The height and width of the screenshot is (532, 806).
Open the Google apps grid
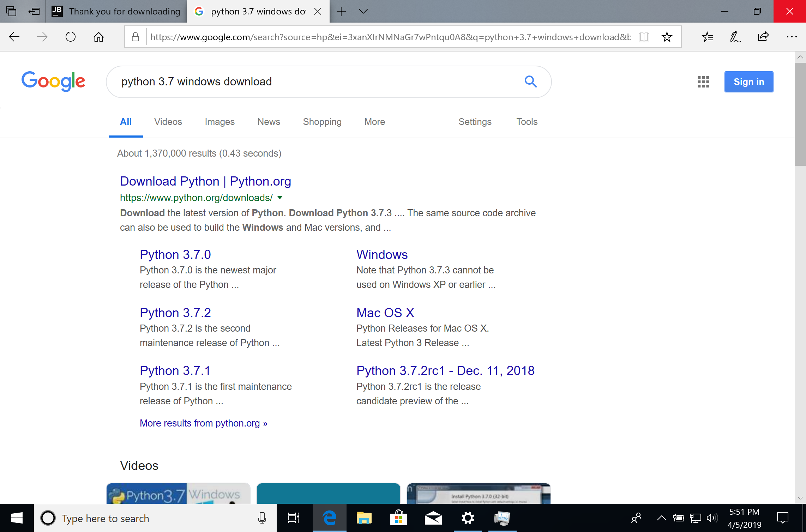pos(703,82)
